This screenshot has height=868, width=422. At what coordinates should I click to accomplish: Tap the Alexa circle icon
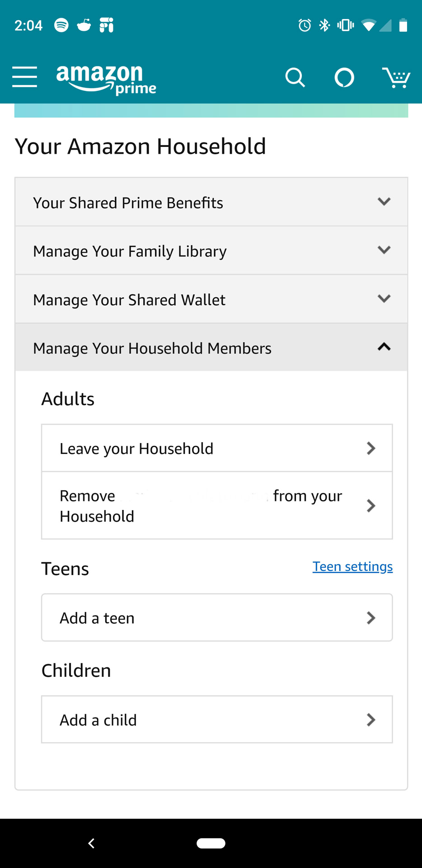(x=344, y=77)
